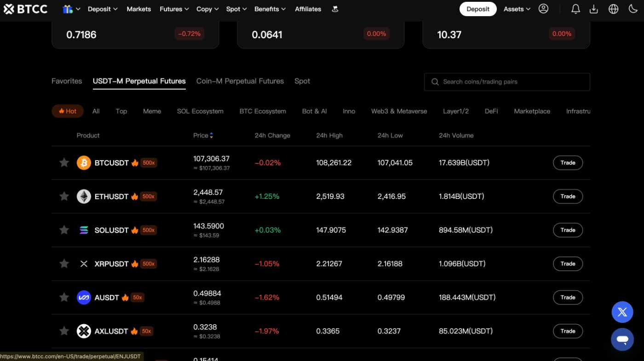
Task: Switch to Coin-M Perpetual Futures tab
Action: [x=240, y=81]
